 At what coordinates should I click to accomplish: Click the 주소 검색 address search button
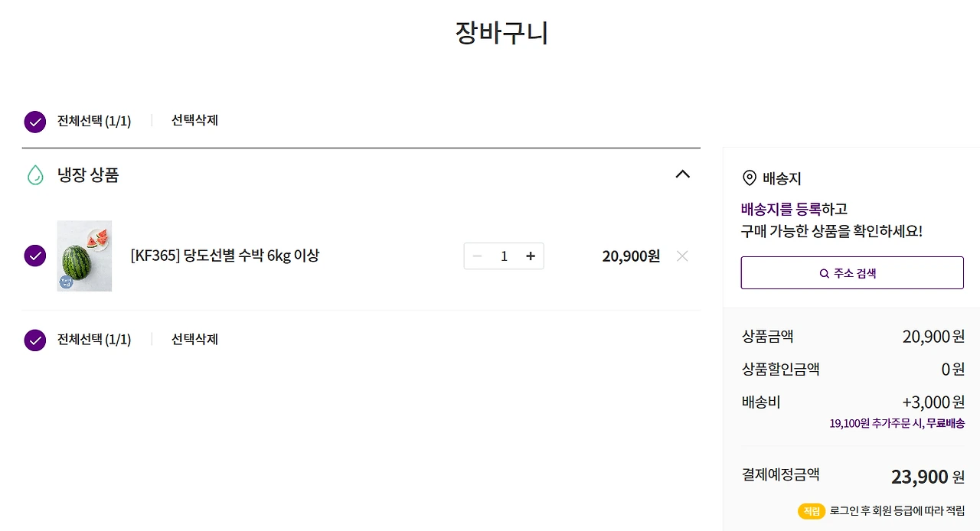[x=852, y=272]
